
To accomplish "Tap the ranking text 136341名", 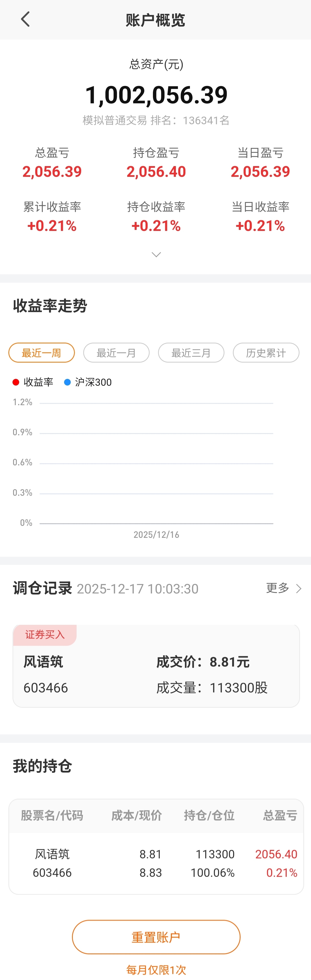I will click(206, 121).
